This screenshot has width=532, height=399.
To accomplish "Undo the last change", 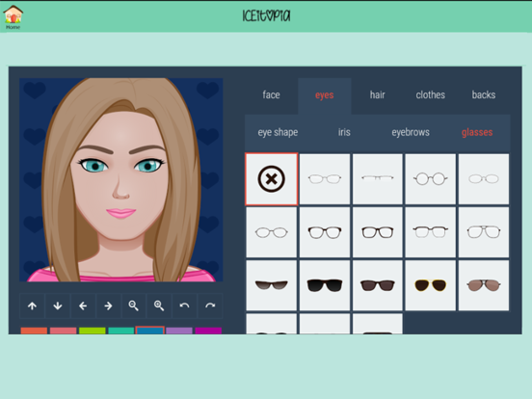I will (x=185, y=306).
